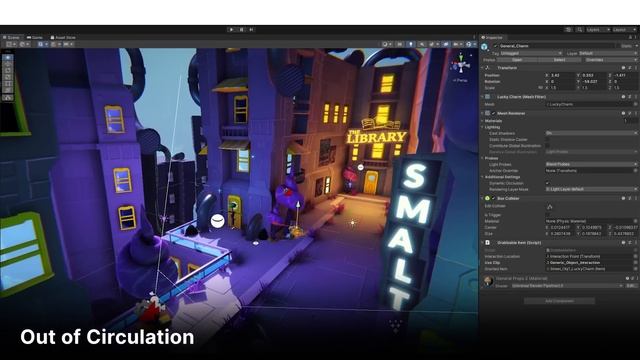Screen dimensions: 640x360
Task: Collapse the Lighting section
Action: click(482, 127)
